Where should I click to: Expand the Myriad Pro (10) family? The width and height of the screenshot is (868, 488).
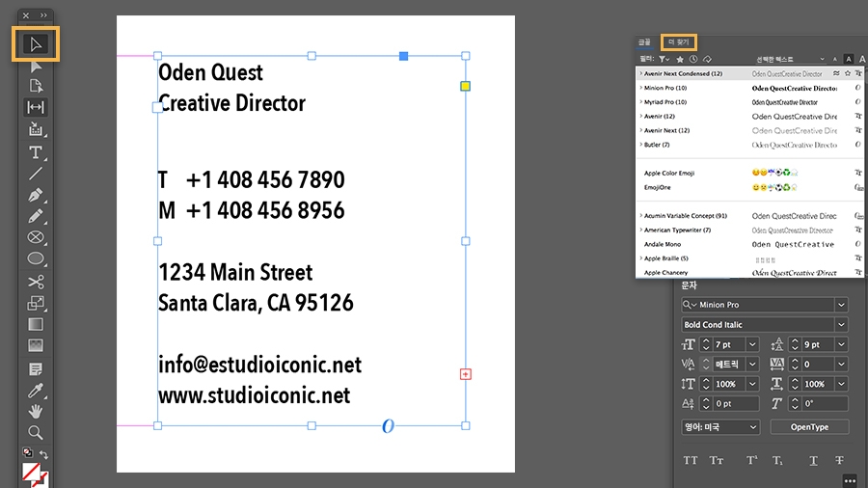point(641,102)
